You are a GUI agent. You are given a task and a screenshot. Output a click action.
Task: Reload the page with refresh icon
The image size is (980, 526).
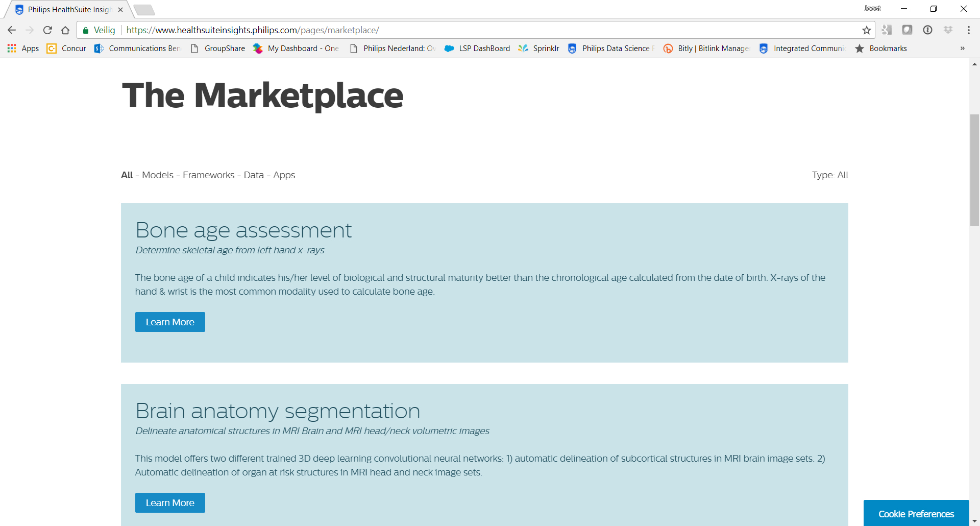(47, 30)
